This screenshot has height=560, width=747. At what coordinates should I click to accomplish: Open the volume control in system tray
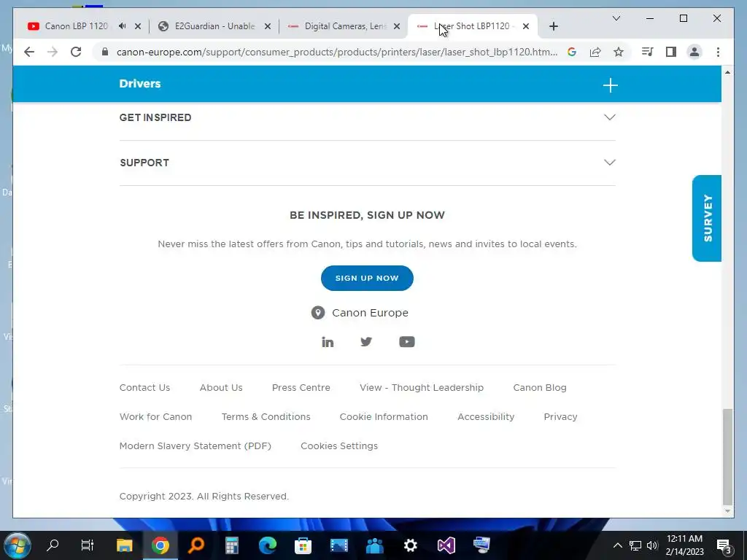point(653,545)
